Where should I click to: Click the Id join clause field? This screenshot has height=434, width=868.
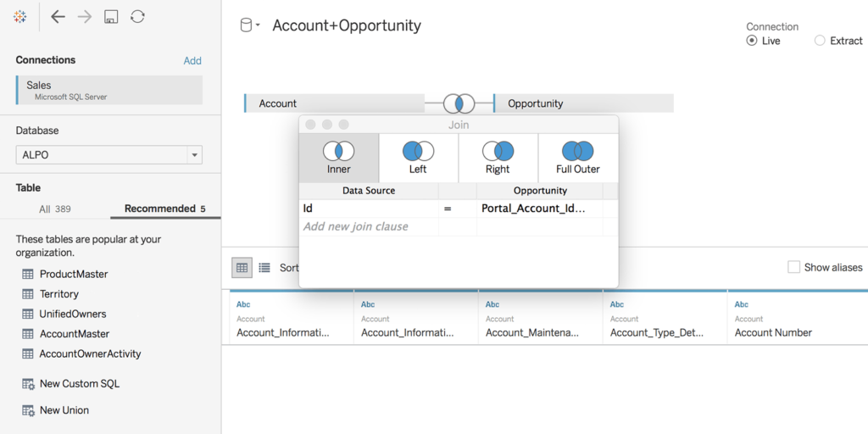point(369,209)
